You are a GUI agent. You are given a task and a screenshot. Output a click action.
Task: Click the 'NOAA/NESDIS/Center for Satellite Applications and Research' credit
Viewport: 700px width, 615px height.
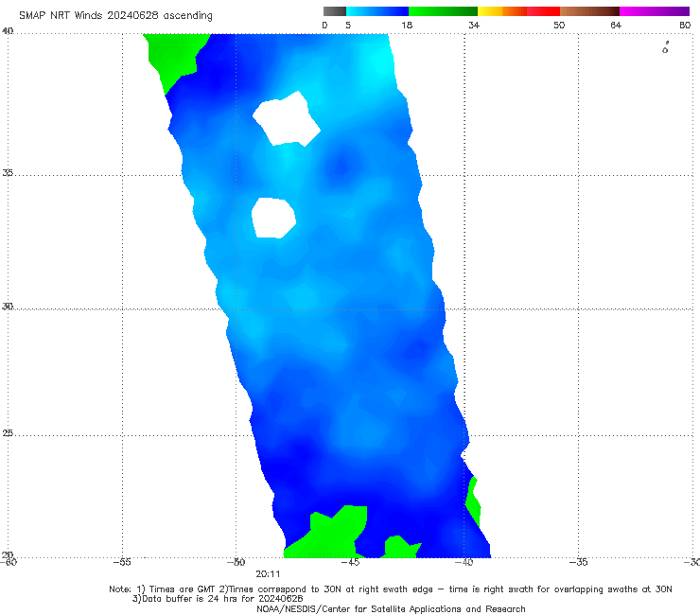point(391,609)
